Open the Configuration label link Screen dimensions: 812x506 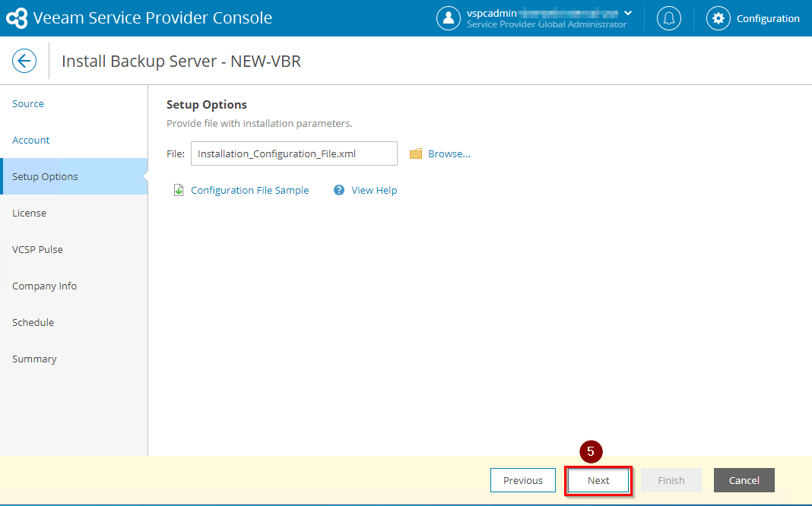(768, 19)
